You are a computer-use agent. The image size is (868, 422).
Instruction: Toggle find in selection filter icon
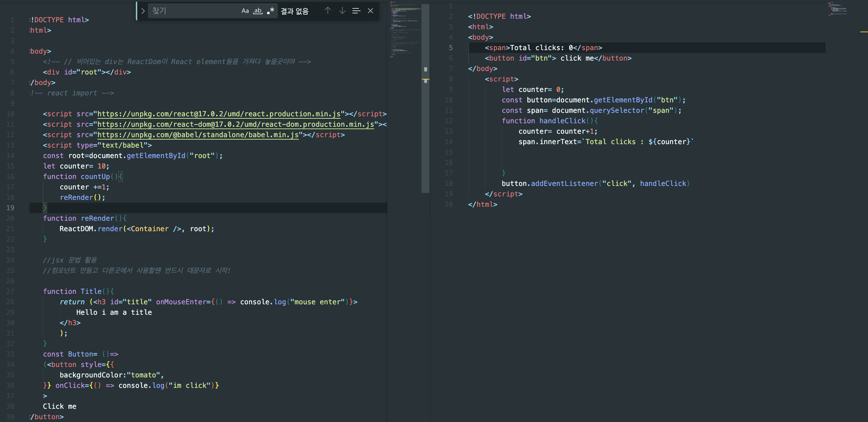click(356, 11)
